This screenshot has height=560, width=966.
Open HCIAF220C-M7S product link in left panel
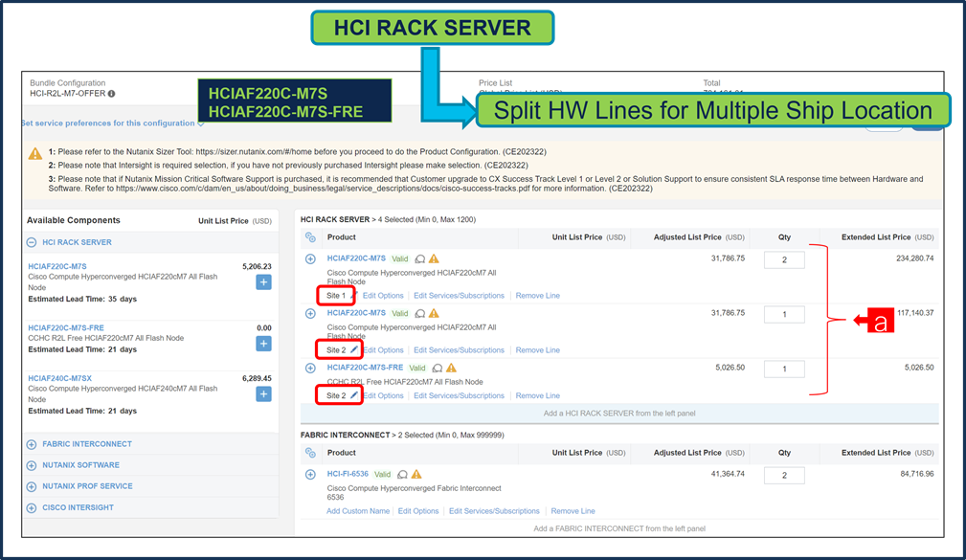click(x=57, y=267)
